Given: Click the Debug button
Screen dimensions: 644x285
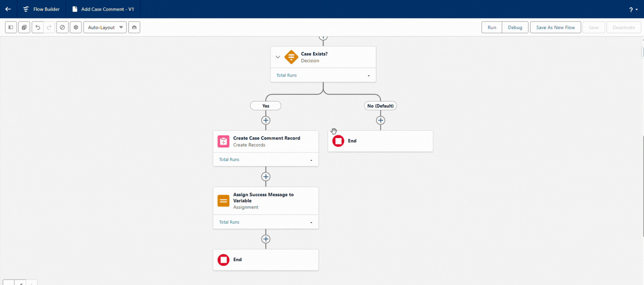Looking at the screenshot, I should point(515,27).
